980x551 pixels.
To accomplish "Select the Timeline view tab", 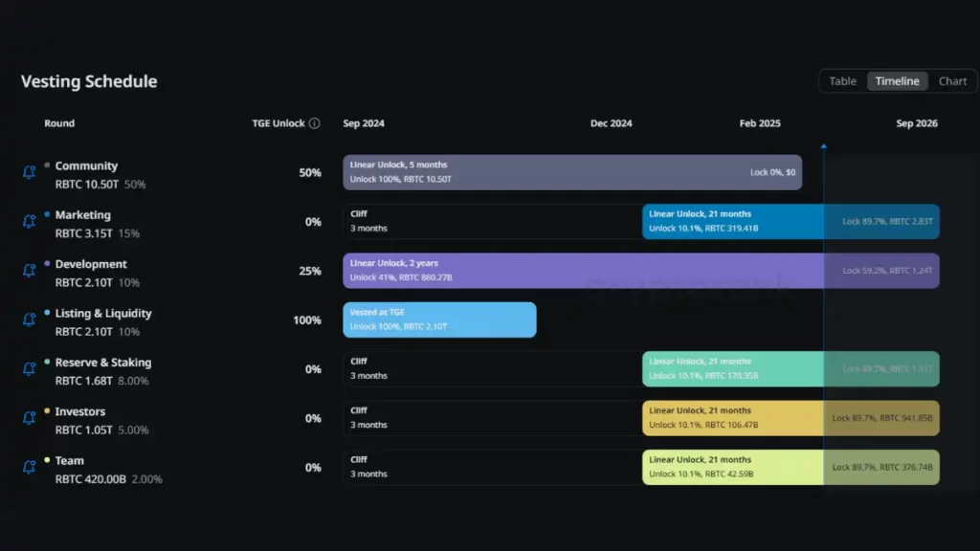I will (x=897, y=81).
